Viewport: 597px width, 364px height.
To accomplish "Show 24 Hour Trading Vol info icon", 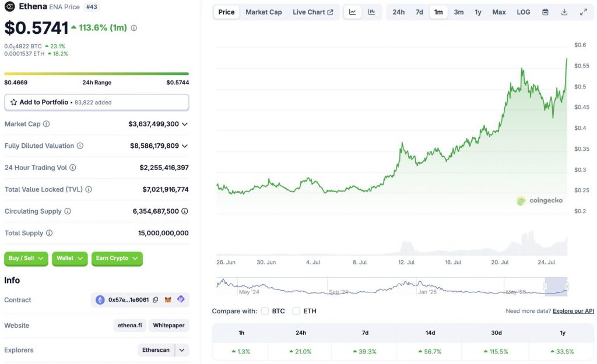I will pyautogui.click(x=73, y=167).
